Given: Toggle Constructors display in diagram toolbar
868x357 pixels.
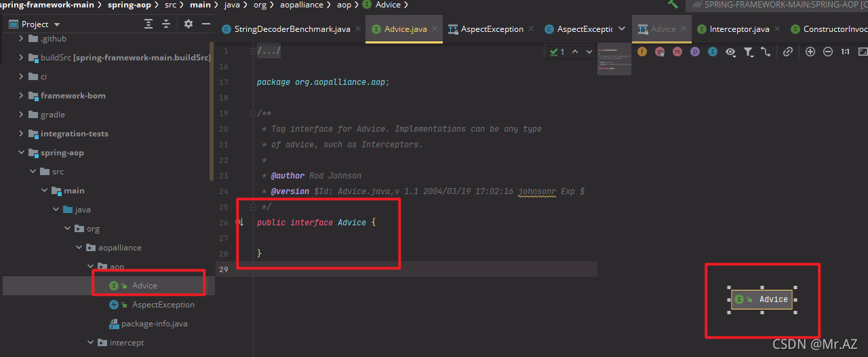Looking at the screenshot, I should (x=660, y=52).
